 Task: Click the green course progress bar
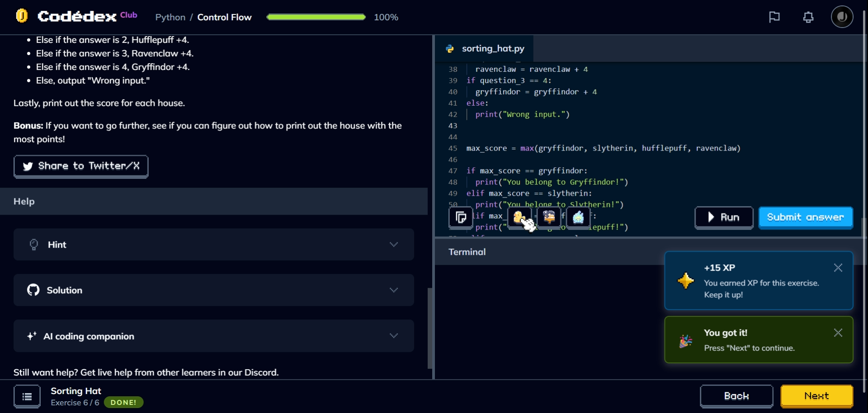(316, 17)
